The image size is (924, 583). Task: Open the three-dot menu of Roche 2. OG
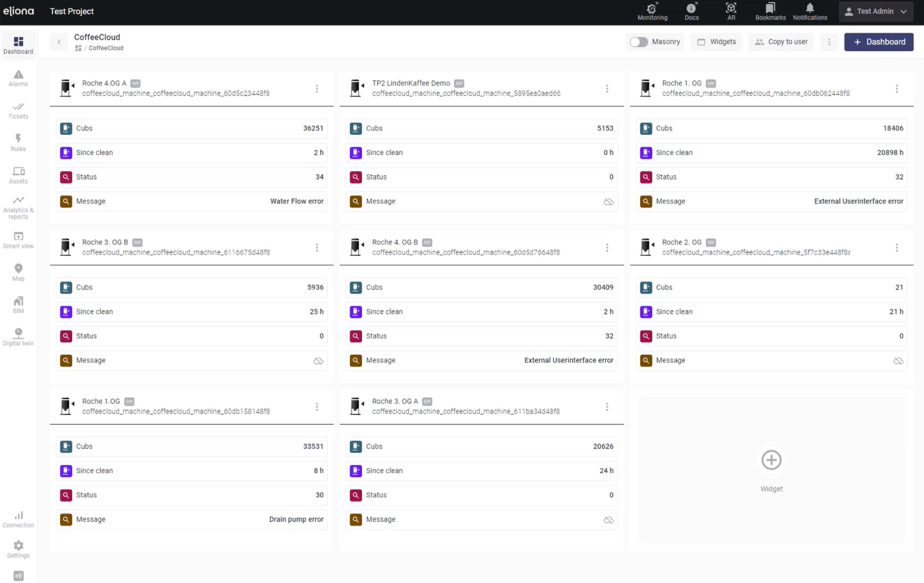click(896, 248)
